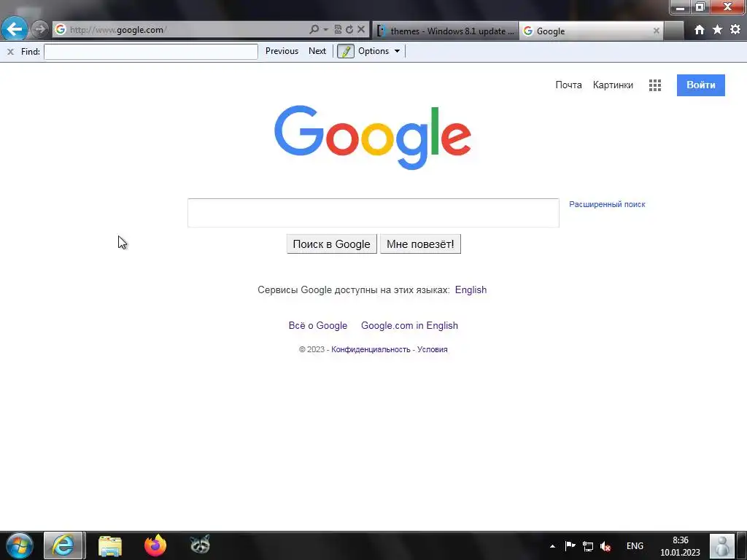747x560 pixels.
Task: Open the Картинки link
Action: point(613,85)
